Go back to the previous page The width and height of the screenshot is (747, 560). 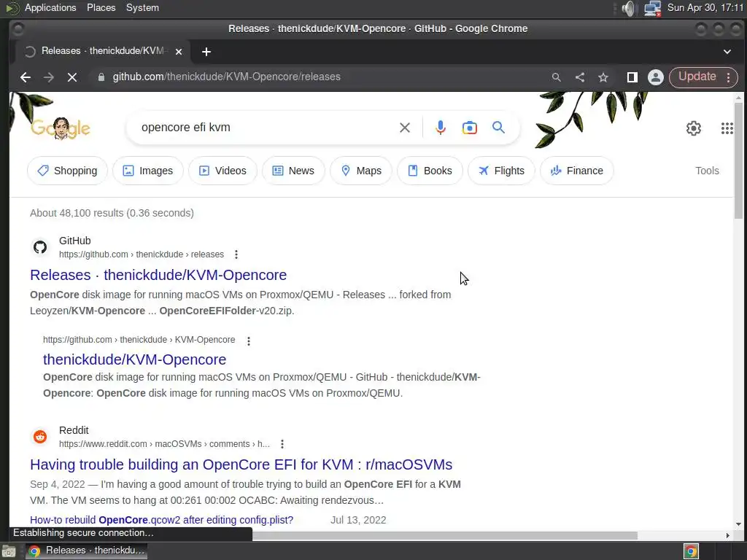(x=26, y=77)
